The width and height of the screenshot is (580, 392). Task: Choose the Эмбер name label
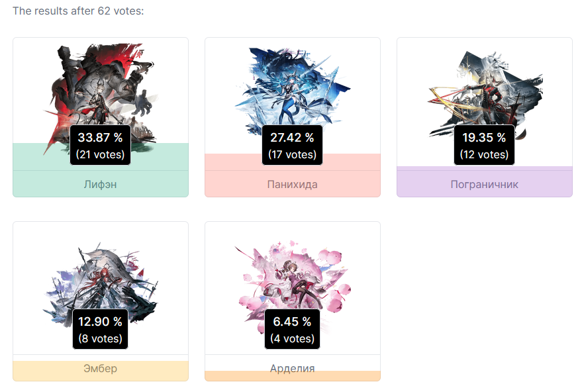(100, 368)
